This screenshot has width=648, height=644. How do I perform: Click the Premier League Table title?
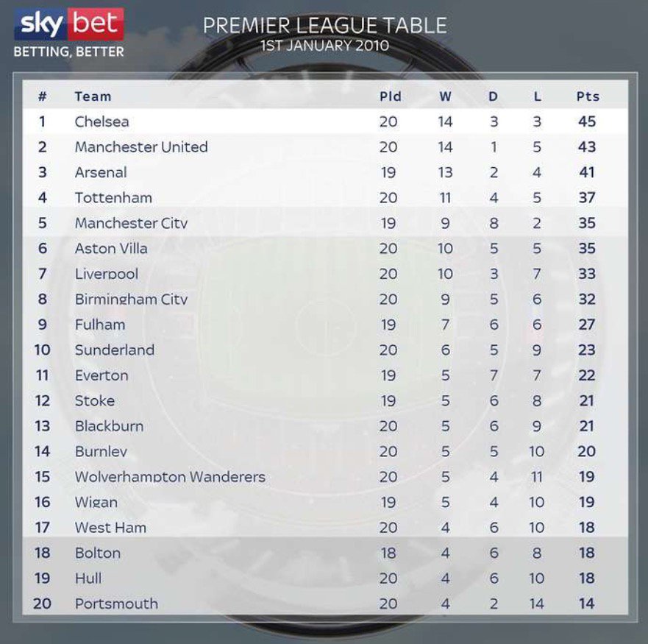325,25
